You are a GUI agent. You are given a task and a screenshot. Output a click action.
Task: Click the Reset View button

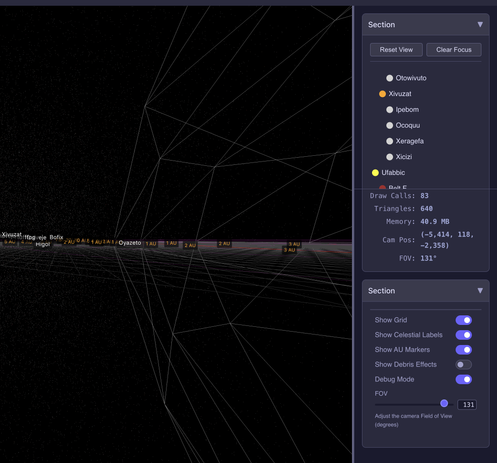(396, 50)
